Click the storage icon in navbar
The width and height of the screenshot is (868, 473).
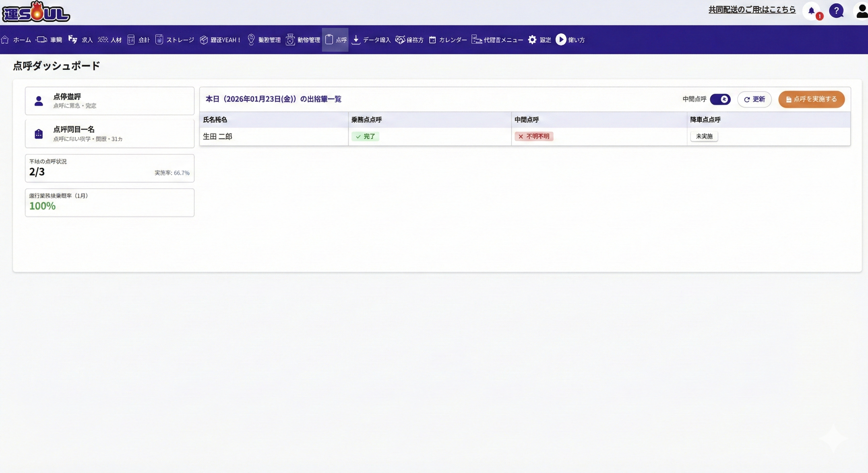pos(159,40)
